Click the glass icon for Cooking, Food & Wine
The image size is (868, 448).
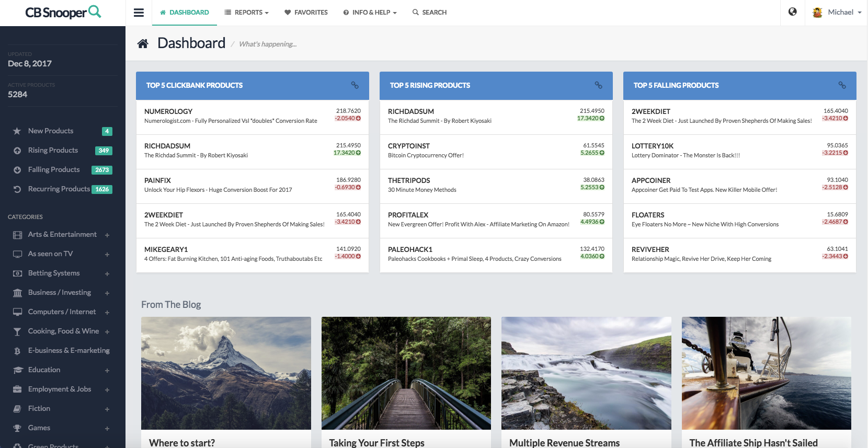click(x=17, y=331)
